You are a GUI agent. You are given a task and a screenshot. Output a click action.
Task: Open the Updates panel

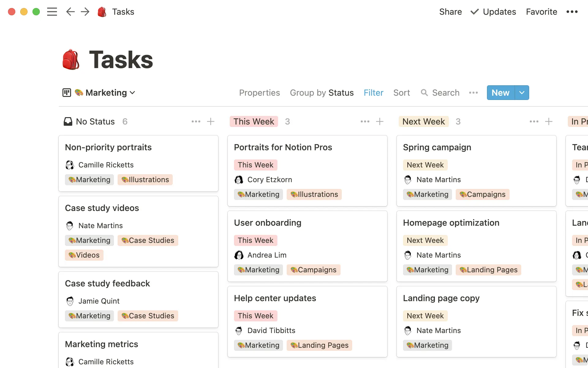pos(493,12)
